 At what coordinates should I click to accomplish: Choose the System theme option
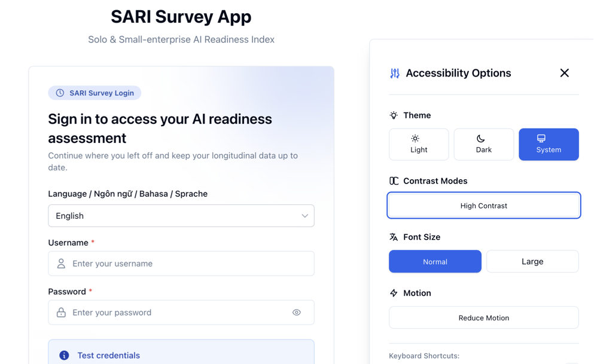click(x=549, y=145)
